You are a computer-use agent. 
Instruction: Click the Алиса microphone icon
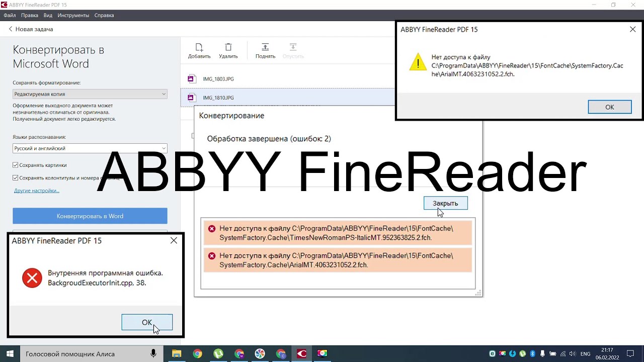tap(153, 354)
